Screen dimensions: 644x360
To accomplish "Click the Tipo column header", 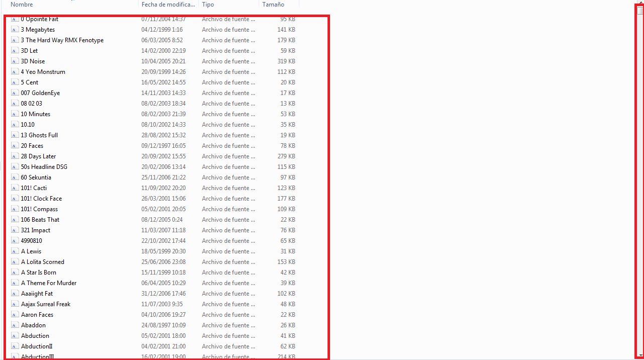I will pyautogui.click(x=208, y=5).
